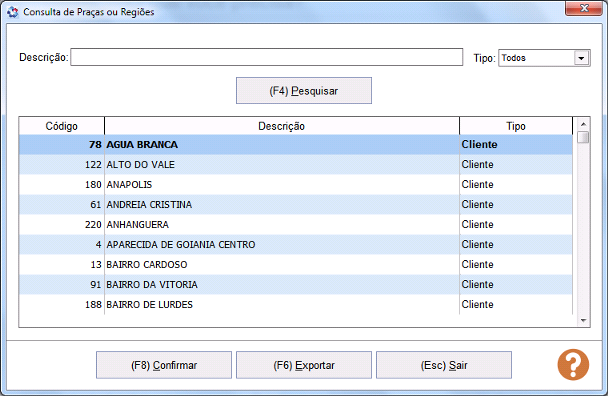Close the Consulta de Praças window
Screen dimensions: 608x396
[x=584, y=9]
